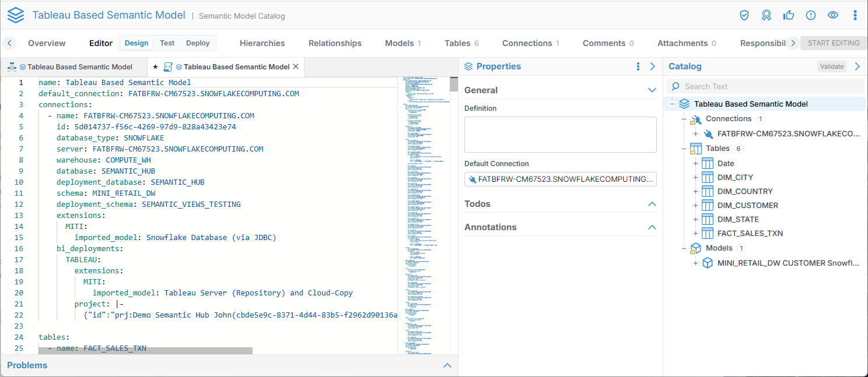Image resolution: width=868 pixels, height=377 pixels.
Task: Collapse the General section chevron
Action: click(652, 90)
